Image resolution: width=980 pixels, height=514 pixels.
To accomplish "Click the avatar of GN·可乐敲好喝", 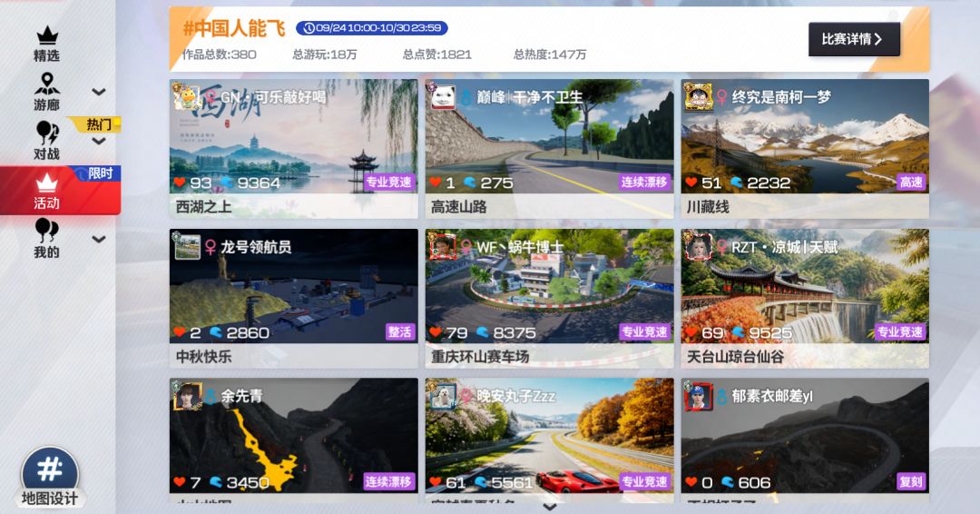I will (x=187, y=97).
